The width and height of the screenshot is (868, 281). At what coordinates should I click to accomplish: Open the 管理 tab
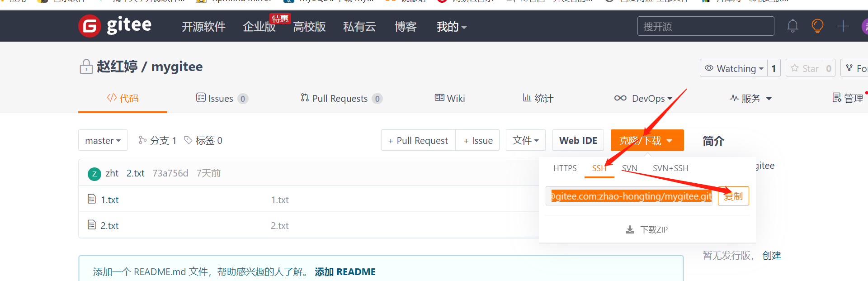(848, 98)
